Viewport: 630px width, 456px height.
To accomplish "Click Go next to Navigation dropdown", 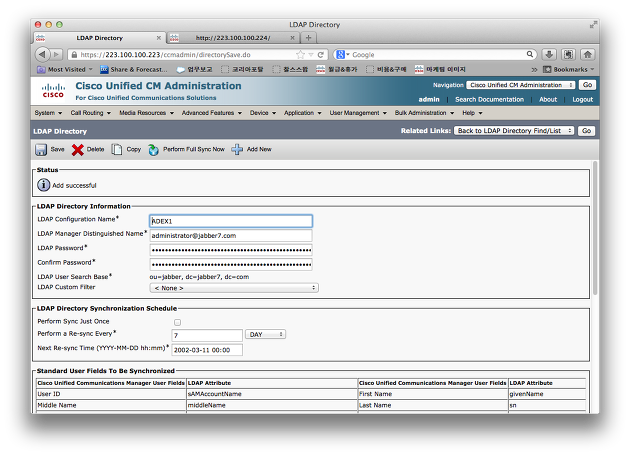I will pos(587,85).
